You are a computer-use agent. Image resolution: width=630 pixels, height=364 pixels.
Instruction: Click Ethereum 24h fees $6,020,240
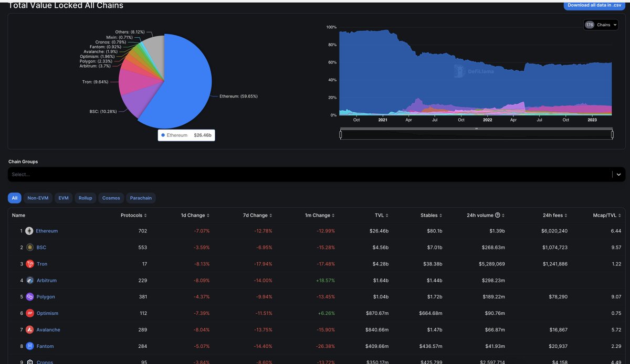[x=554, y=231]
